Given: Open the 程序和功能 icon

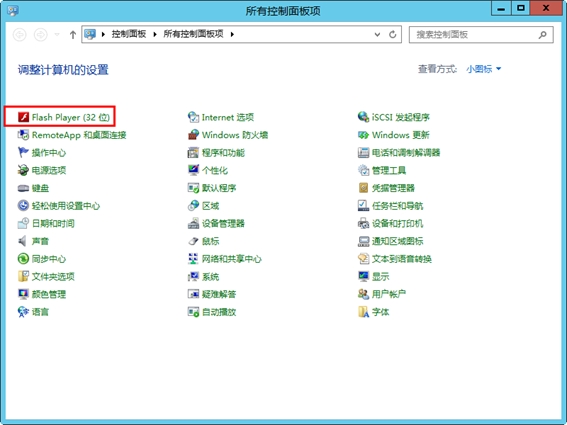Looking at the screenshot, I should click(x=193, y=153).
